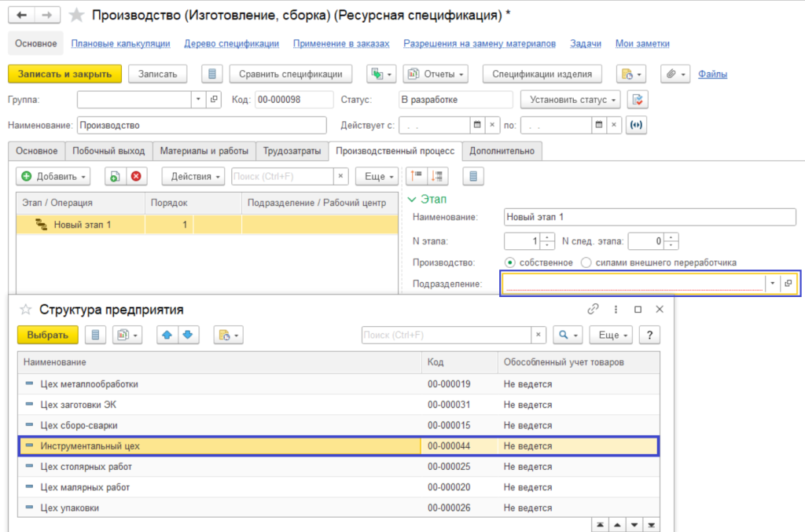Screen dimensions: 805x532
Task: Collapse the Этап section
Action: coord(412,199)
